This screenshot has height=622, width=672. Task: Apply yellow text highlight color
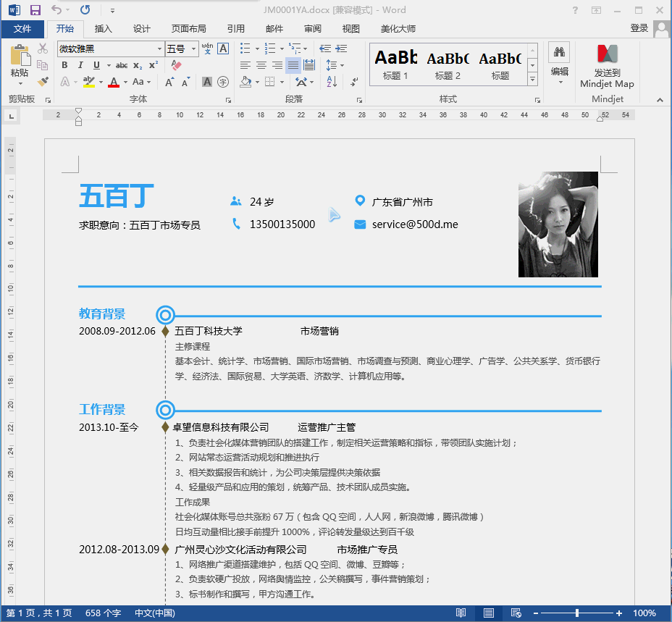pyautogui.click(x=89, y=81)
